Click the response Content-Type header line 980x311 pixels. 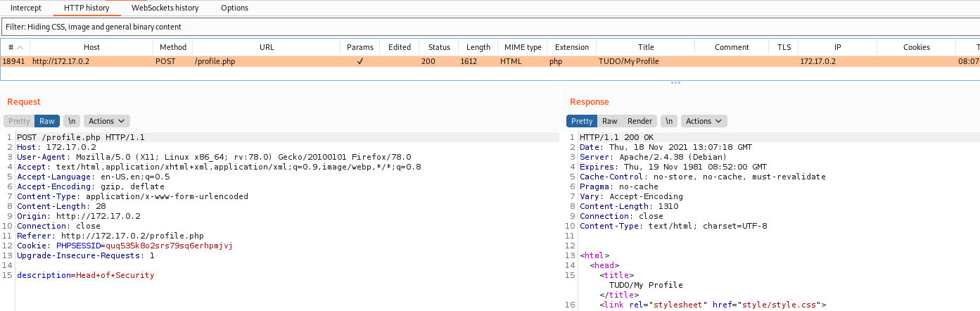click(x=673, y=226)
